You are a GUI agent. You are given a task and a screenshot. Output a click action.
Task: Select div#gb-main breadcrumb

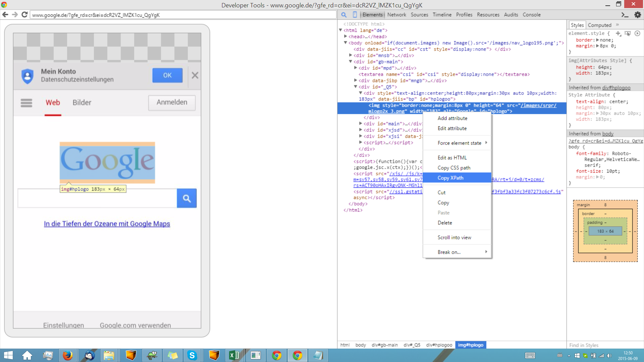(385, 345)
